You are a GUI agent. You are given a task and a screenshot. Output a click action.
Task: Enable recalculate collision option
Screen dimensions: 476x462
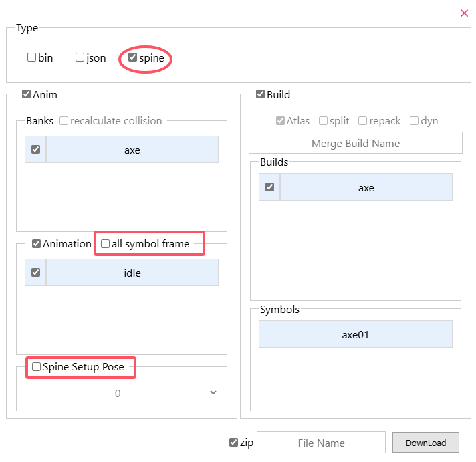(x=64, y=121)
